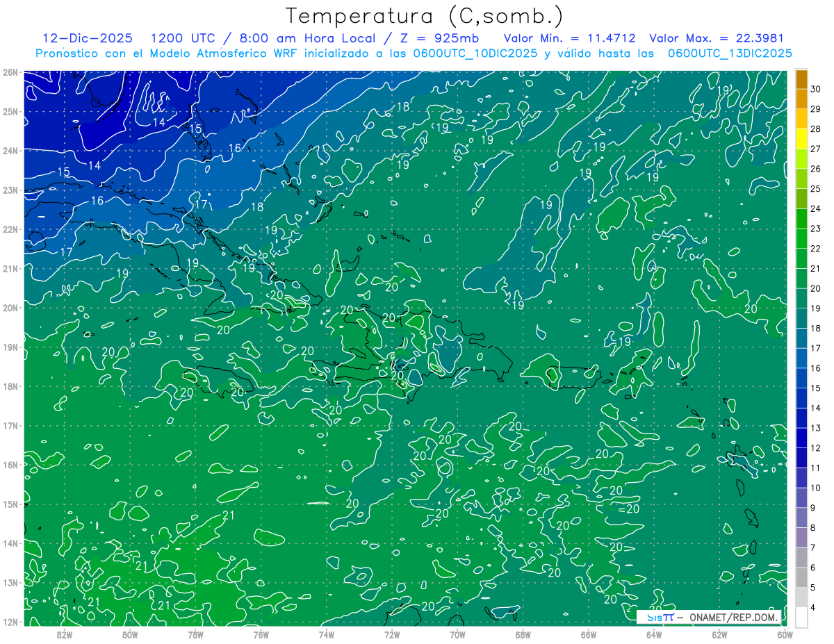Image resolution: width=834 pixels, height=644 pixels.
Task: Click the 20N latitude axis label
Action: (x=10, y=308)
